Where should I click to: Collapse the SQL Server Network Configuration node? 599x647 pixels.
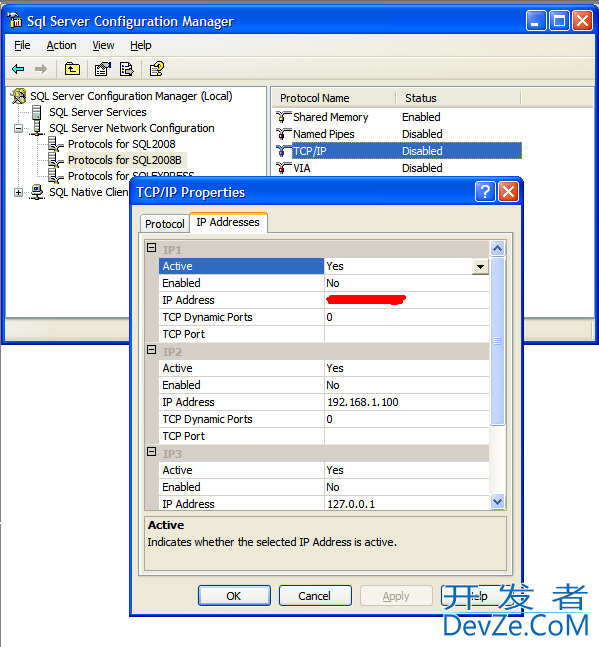(18, 128)
